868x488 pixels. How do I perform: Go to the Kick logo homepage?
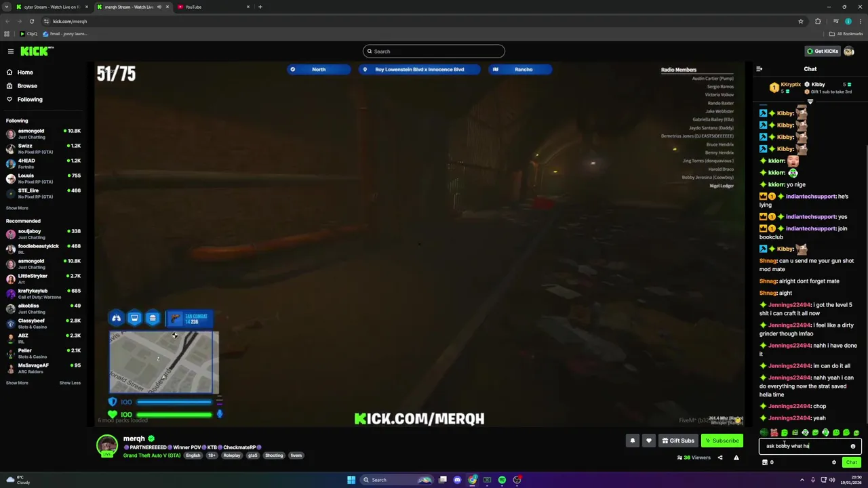(x=37, y=51)
